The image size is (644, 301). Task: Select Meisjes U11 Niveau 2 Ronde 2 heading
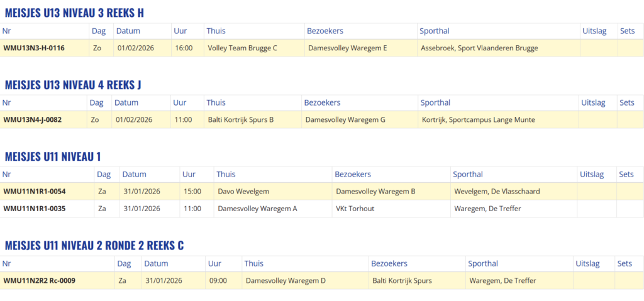[x=94, y=245]
